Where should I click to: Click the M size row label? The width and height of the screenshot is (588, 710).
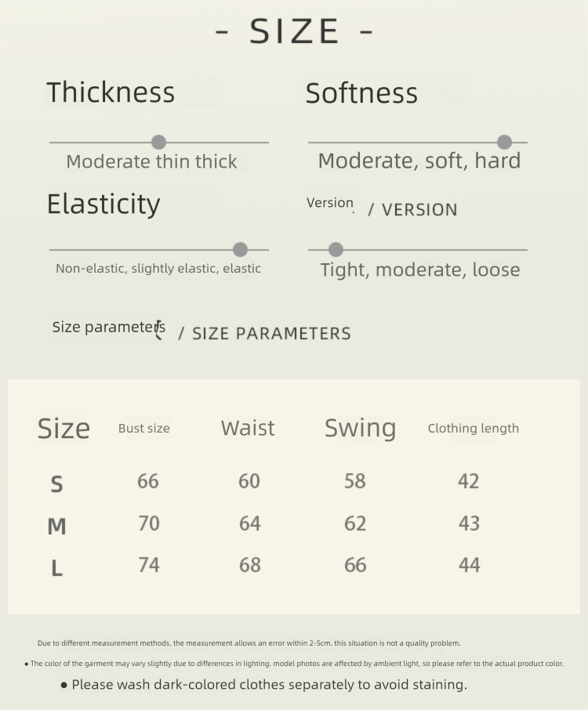[x=56, y=527]
